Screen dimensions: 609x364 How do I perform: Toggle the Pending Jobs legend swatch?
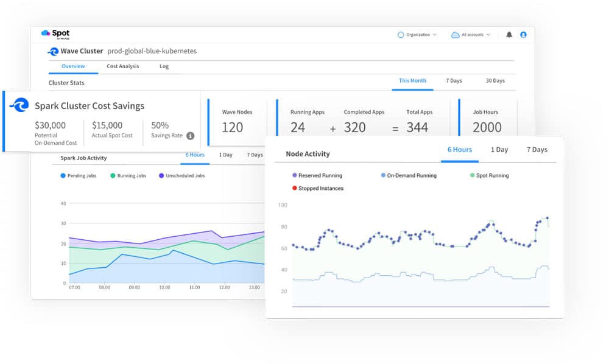[x=63, y=176]
